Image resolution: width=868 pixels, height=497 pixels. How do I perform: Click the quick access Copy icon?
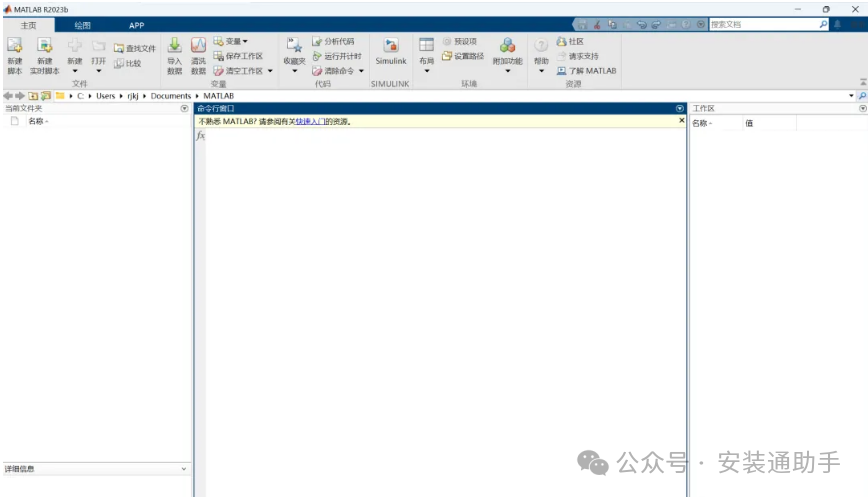pyautogui.click(x=612, y=24)
